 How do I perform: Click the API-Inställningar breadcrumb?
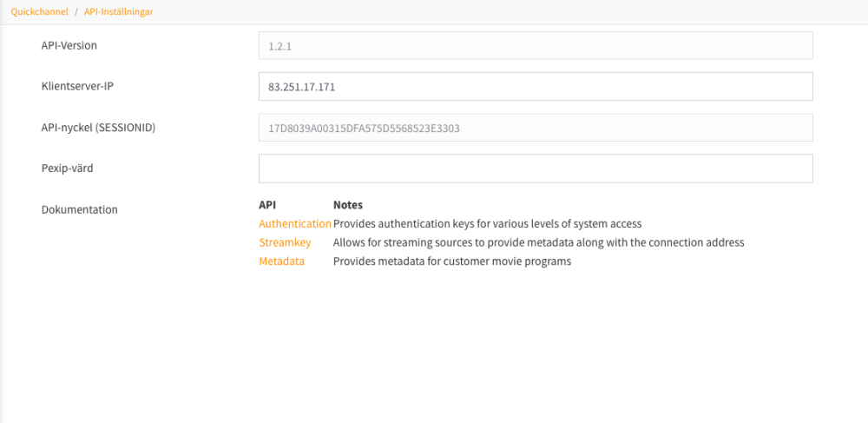point(119,12)
